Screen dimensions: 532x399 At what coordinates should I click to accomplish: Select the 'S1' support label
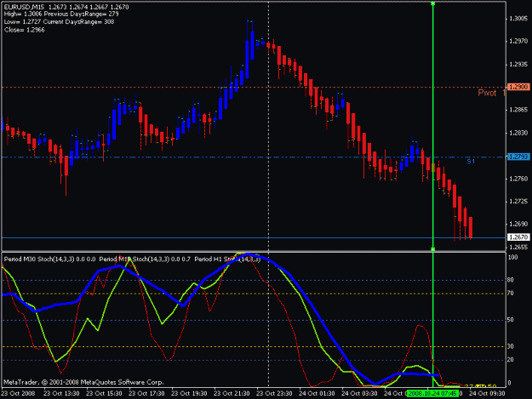coord(471,162)
